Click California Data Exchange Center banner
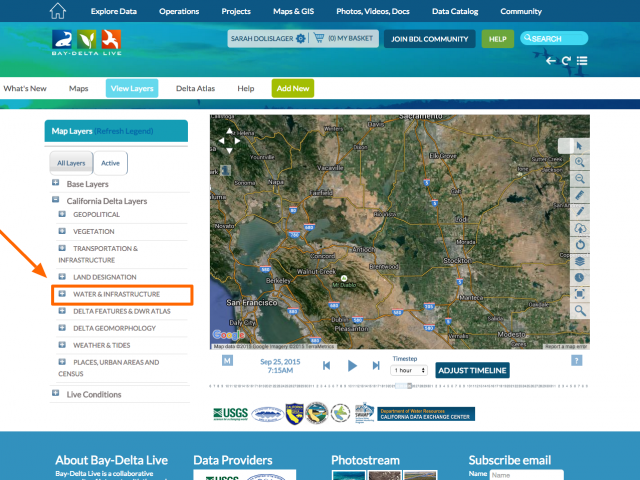This screenshot has height=480, width=640. point(426,414)
